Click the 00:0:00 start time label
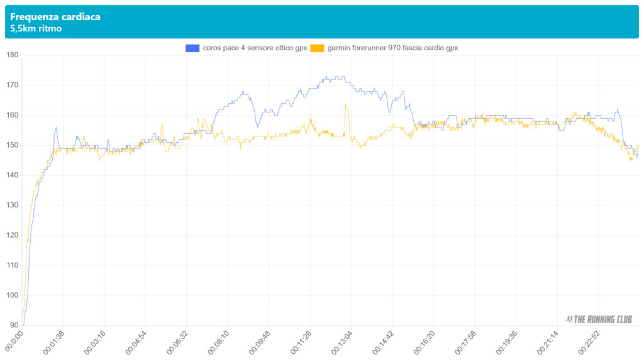 (15, 343)
